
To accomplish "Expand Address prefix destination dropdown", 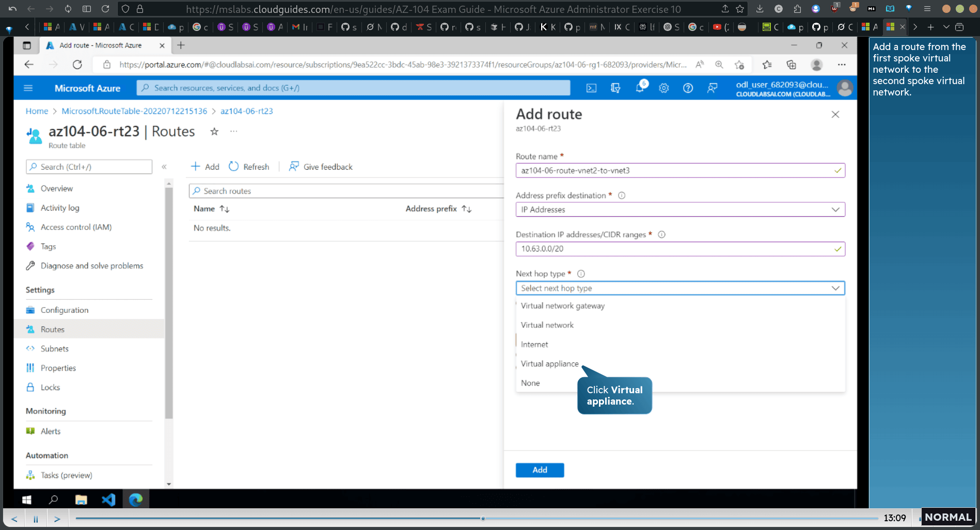I will coord(680,210).
